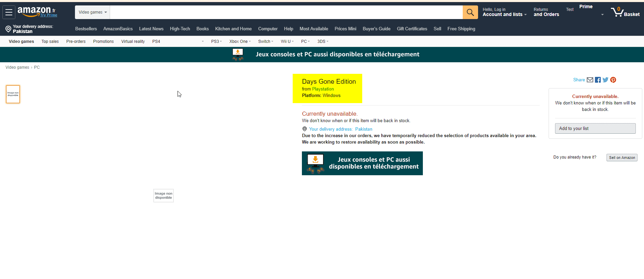The image size is (644, 279).
Task: Select the product image thumbnail on left
Action: (13, 94)
